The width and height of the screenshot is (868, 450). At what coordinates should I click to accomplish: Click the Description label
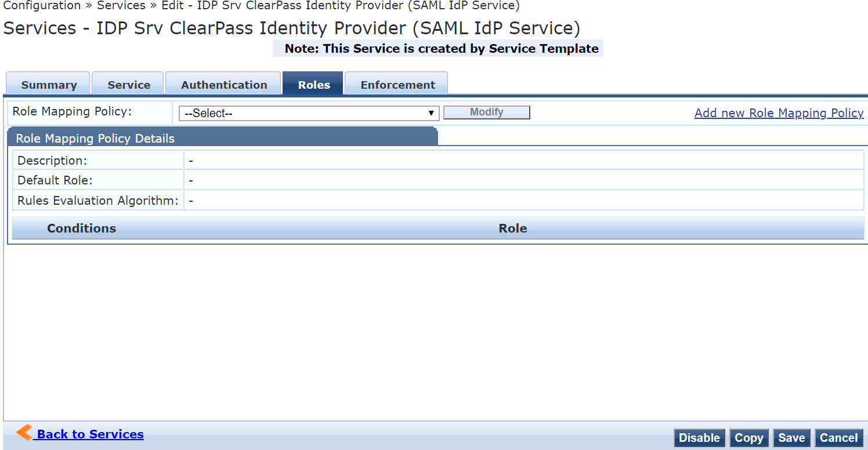pos(52,161)
